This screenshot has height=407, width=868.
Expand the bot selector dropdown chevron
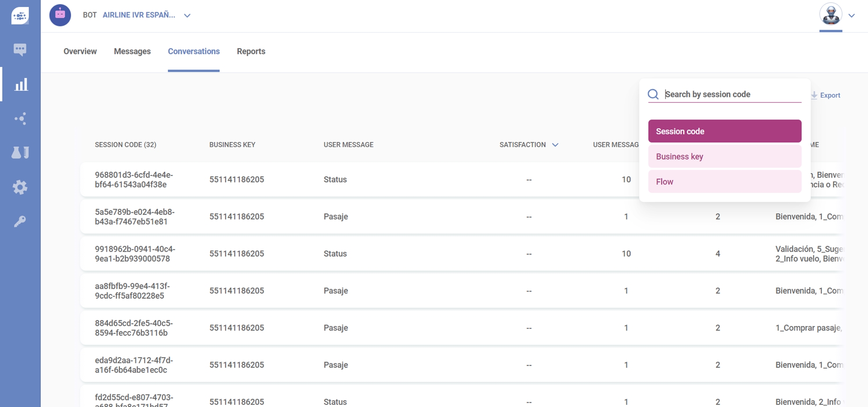click(187, 15)
